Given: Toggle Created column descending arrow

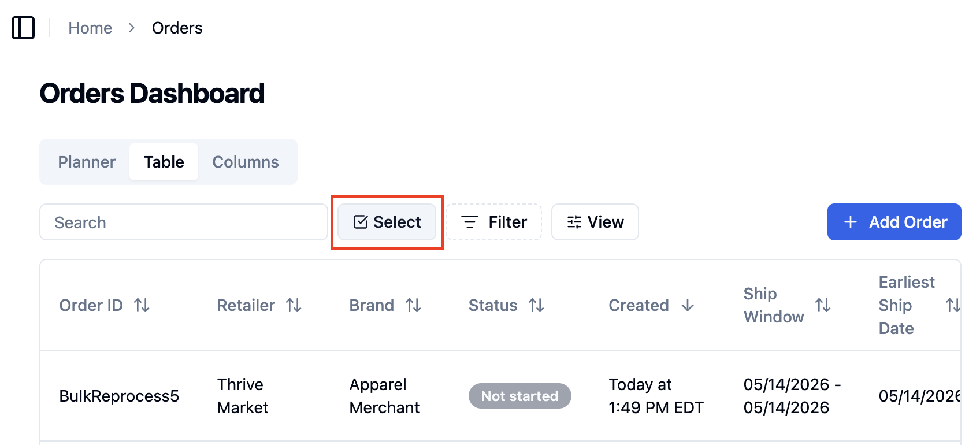Looking at the screenshot, I should tap(688, 305).
